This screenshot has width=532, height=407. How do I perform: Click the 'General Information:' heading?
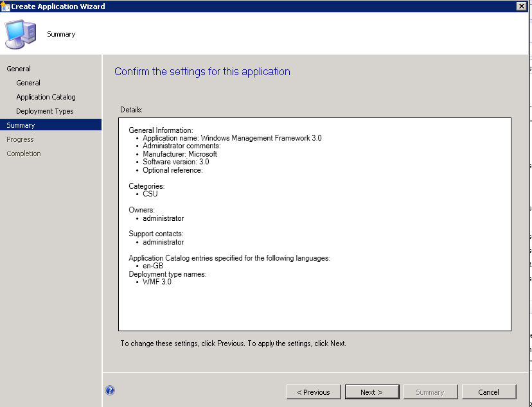point(161,130)
